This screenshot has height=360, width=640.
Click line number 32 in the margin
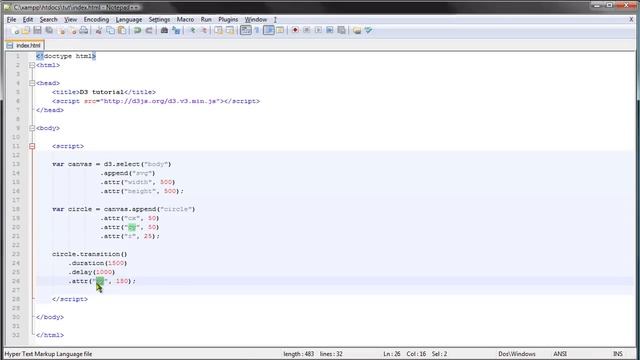point(16,335)
